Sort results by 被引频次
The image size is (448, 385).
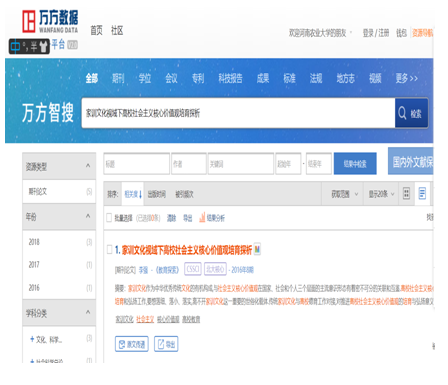coord(184,194)
